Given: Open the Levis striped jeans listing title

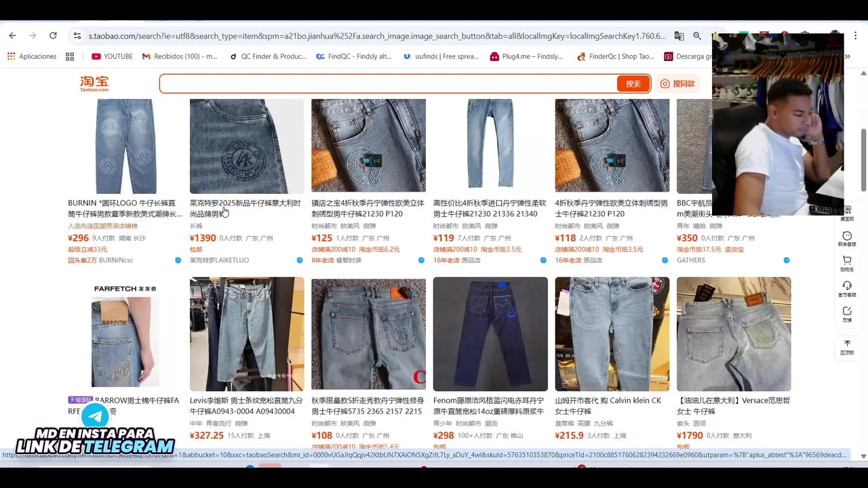Looking at the screenshot, I should [x=246, y=406].
